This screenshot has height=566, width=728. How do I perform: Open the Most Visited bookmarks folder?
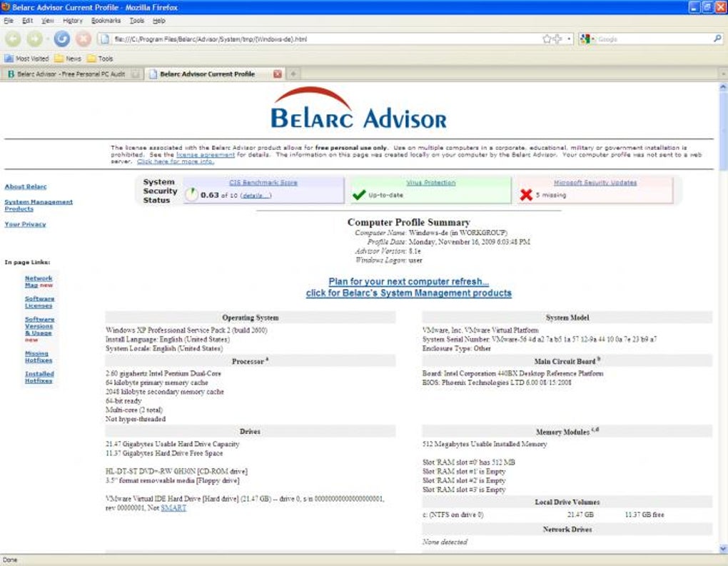click(x=26, y=59)
